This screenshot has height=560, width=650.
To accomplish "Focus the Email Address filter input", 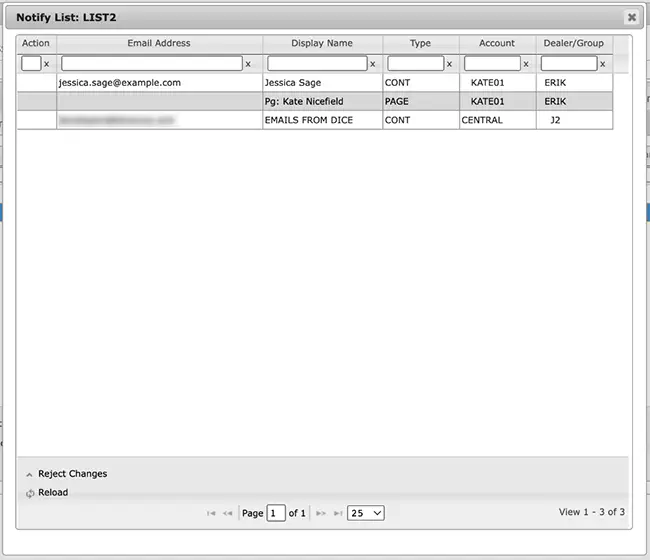I will point(152,63).
